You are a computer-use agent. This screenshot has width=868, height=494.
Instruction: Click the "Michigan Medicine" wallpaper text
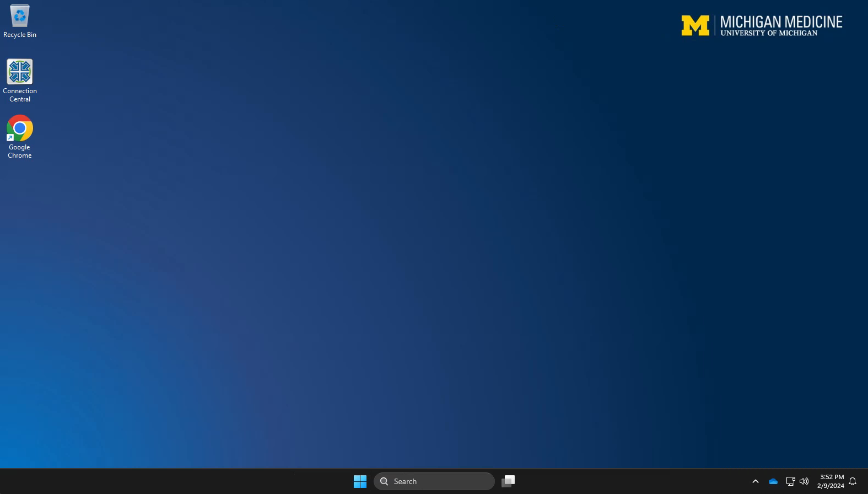coord(781,22)
